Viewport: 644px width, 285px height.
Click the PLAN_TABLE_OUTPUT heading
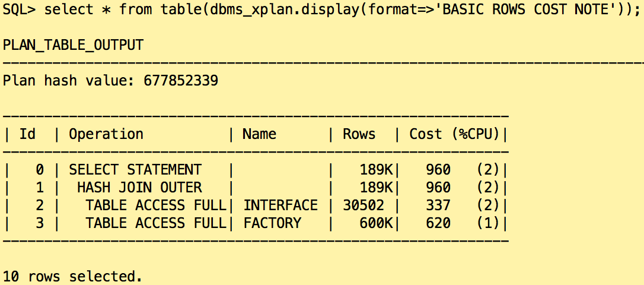[73, 45]
